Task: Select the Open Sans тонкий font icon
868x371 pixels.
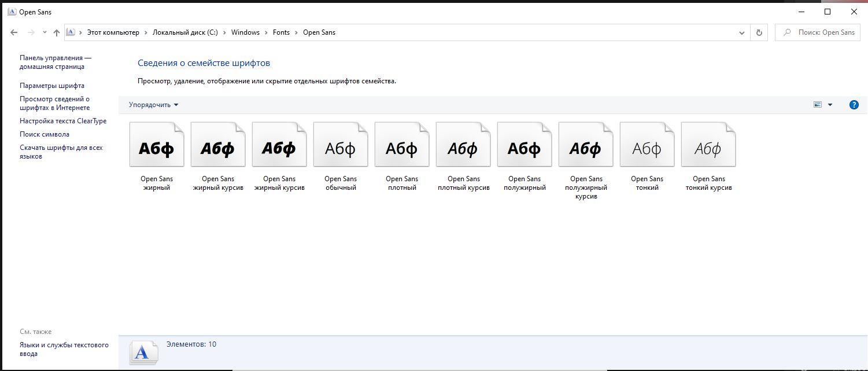Action: [x=647, y=149]
